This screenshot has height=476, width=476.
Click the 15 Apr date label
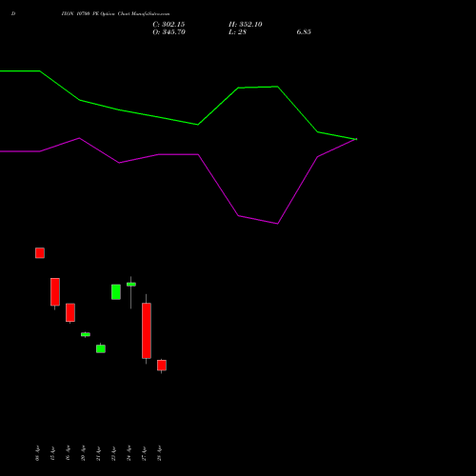click(52, 453)
